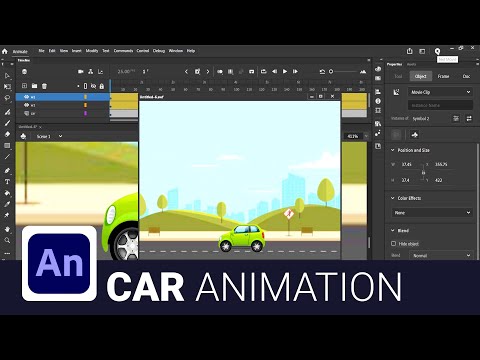
Task: Toggle purple outline swatch of bottom layer
Action: click(85, 113)
